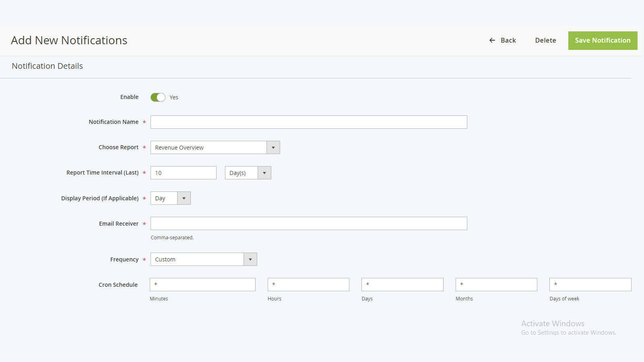Click the Report Time Interval number field
This screenshot has height=362, width=644.
tap(183, 173)
